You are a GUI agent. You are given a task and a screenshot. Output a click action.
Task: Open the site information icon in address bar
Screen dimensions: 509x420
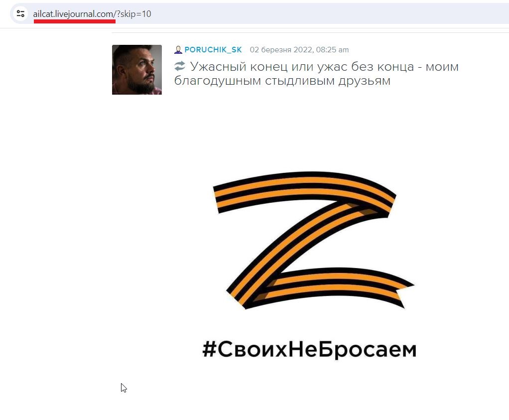20,13
